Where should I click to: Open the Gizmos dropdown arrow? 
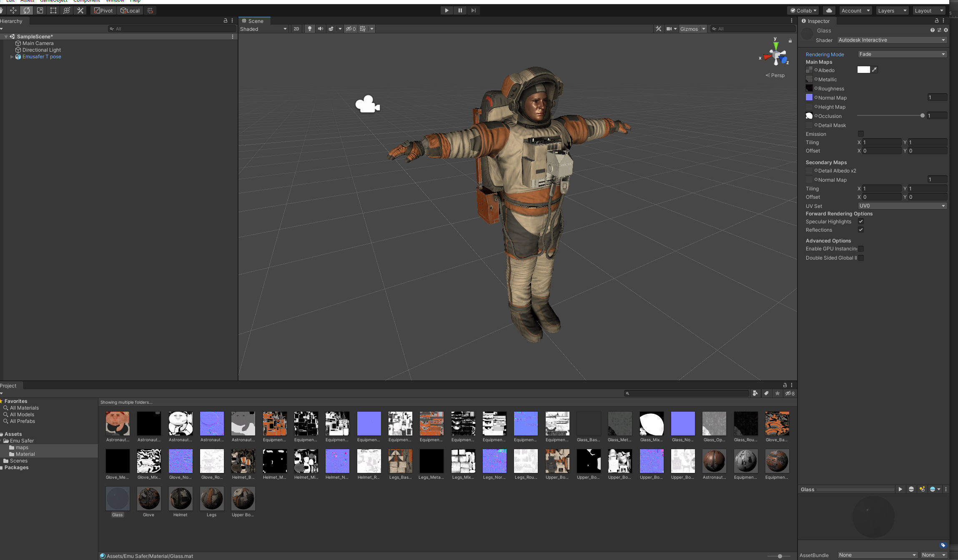coord(703,29)
